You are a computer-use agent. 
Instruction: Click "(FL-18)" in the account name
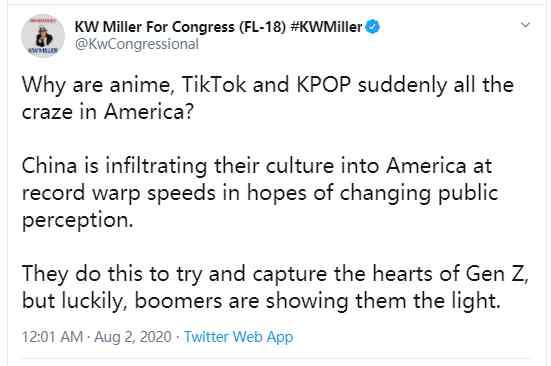tap(262, 27)
